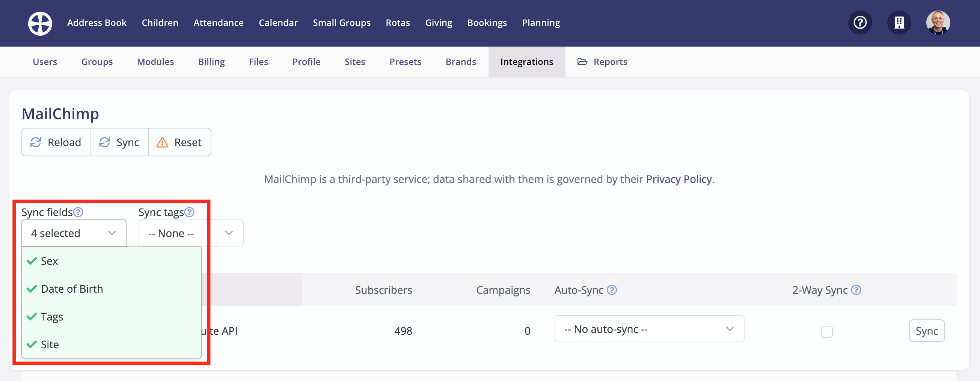Click the Sync fields help icon
Viewport: 980px width, 381px height.
click(78, 212)
